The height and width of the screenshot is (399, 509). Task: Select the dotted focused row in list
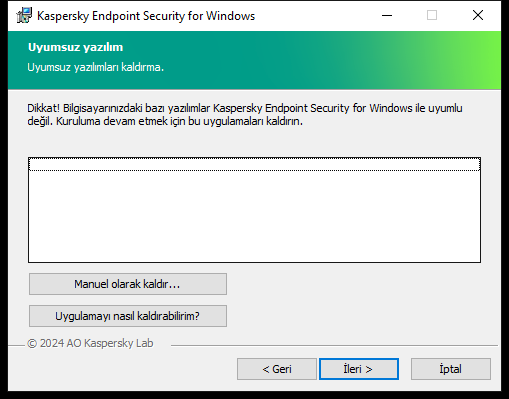point(254,164)
